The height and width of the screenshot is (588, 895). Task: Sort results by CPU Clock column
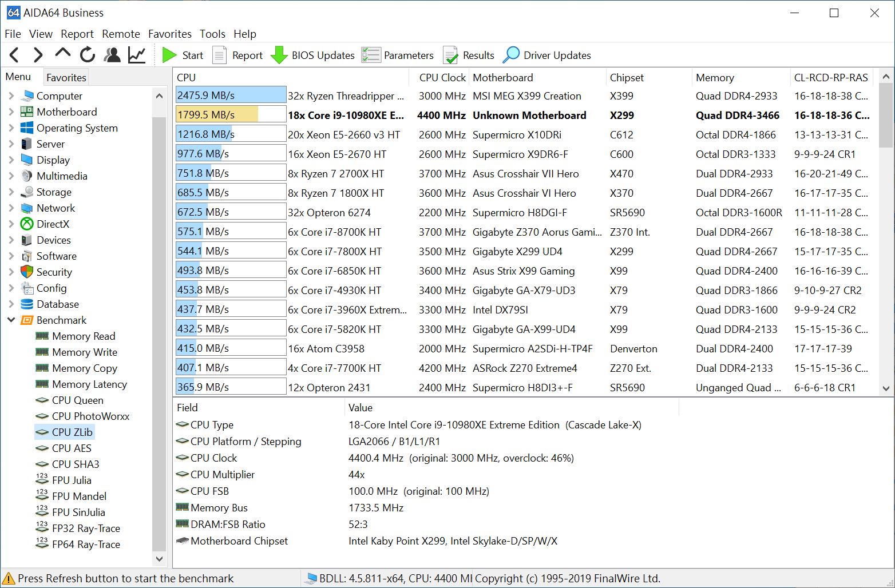[439, 77]
